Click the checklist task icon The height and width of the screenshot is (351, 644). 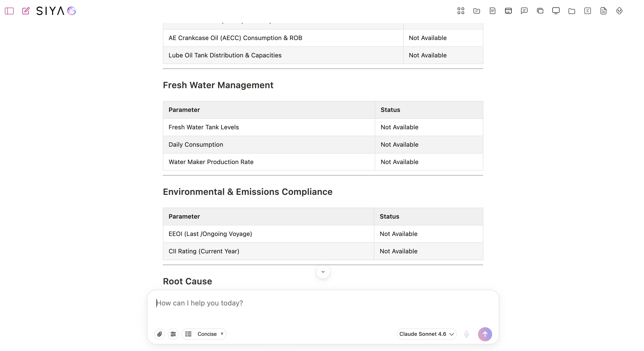tap(587, 11)
